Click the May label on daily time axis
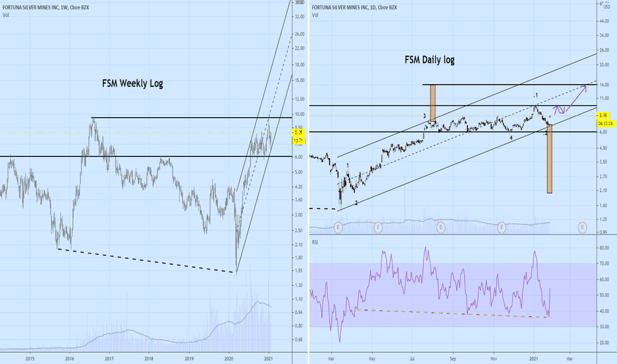The height and width of the screenshot is (364, 617). 372,359
